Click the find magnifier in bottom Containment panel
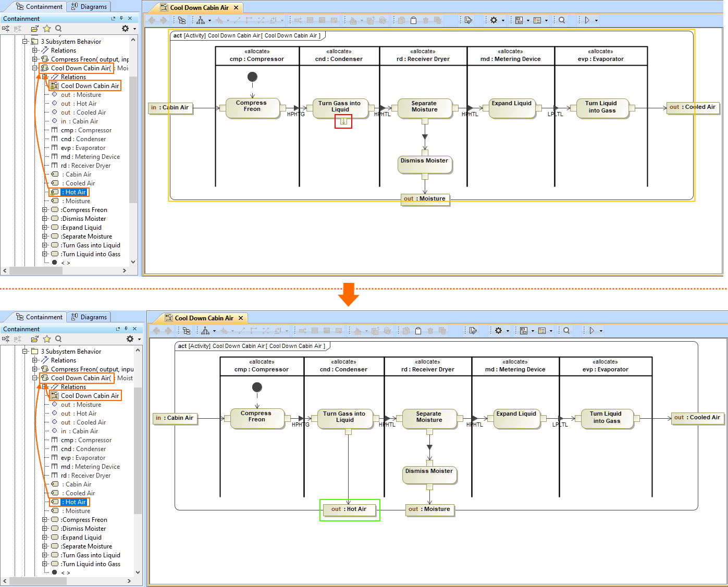 (58, 339)
